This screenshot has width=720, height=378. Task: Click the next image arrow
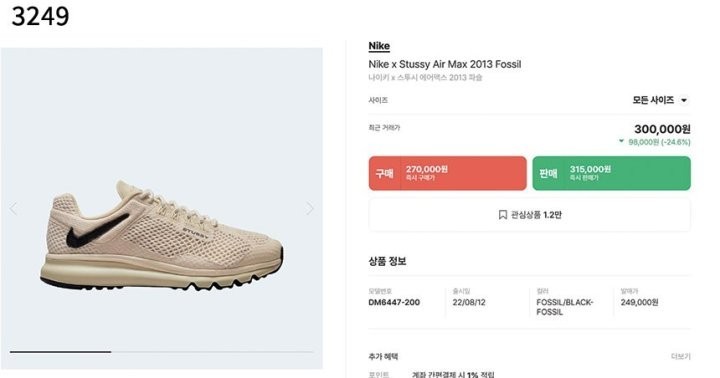pyautogui.click(x=310, y=209)
